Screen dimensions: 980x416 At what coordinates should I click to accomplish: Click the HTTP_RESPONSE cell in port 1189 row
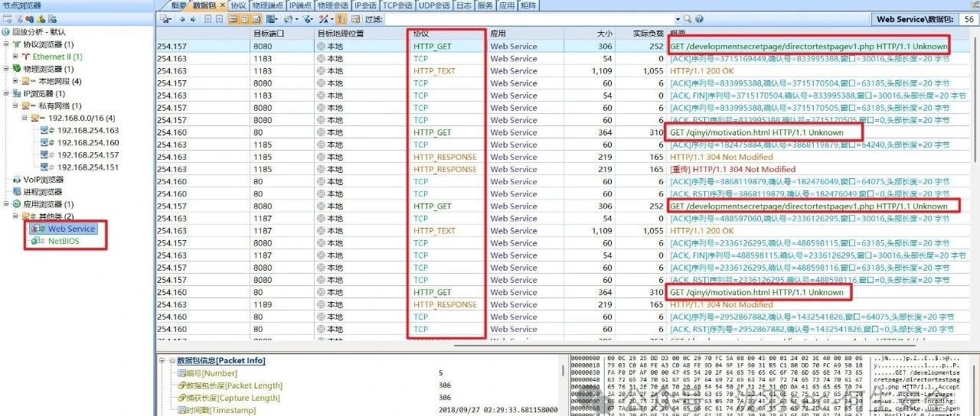click(445, 304)
